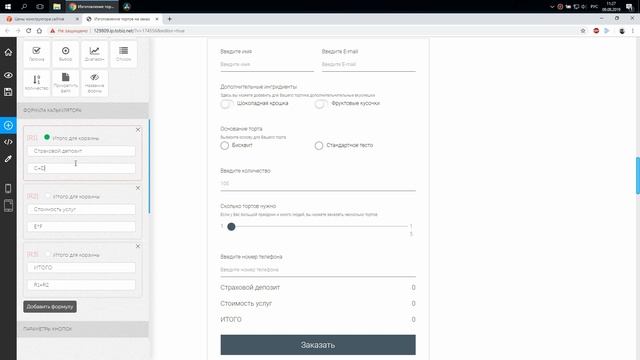Click the Введите количество quantity field
Screen dimensions: 640x360
click(x=318, y=184)
